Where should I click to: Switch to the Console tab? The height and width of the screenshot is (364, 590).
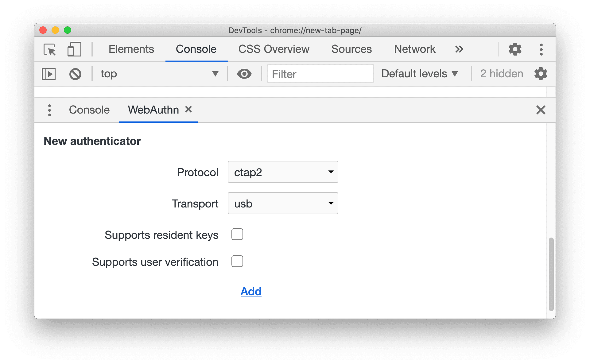(88, 110)
